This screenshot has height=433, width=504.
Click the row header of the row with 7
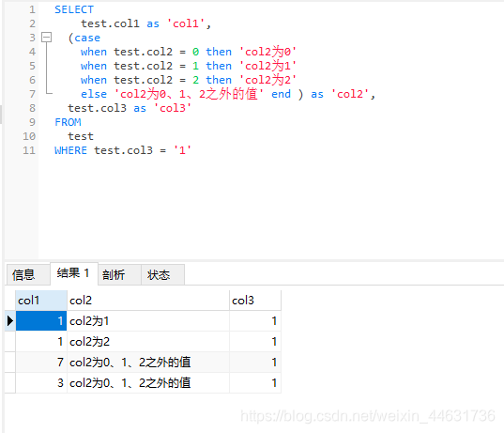click(10, 362)
